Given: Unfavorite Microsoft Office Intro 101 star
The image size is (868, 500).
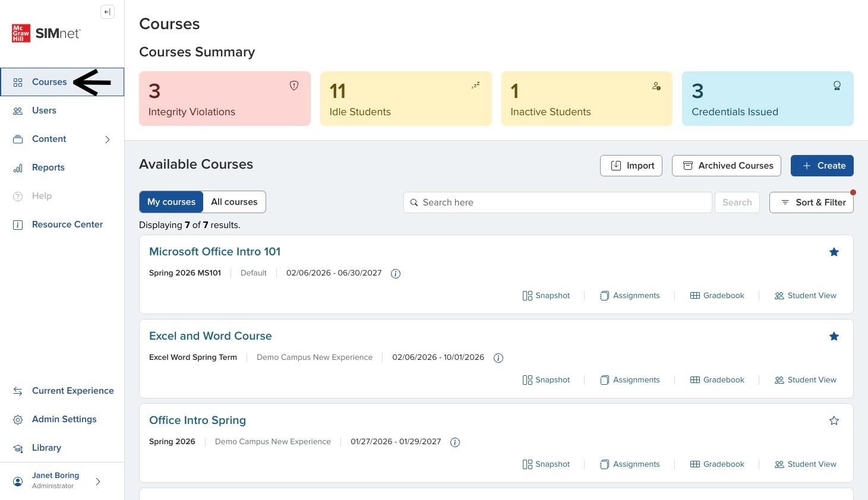Looking at the screenshot, I should 834,252.
